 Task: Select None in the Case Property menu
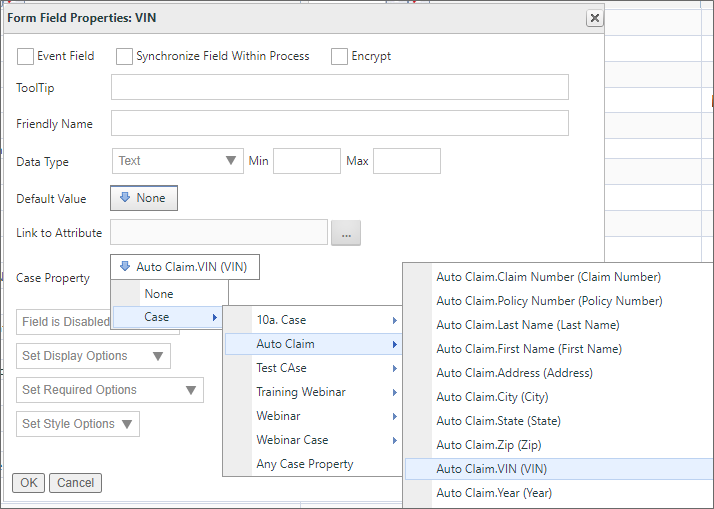159,294
